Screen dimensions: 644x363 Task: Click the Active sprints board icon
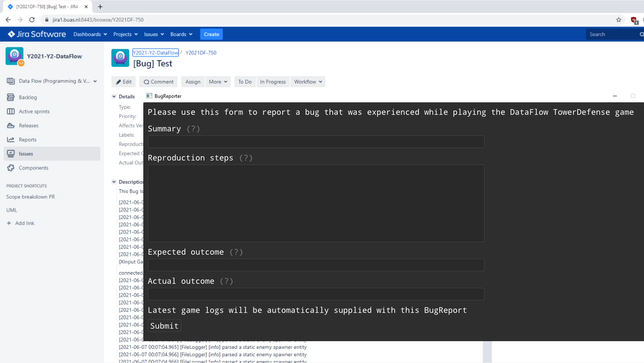(11, 111)
